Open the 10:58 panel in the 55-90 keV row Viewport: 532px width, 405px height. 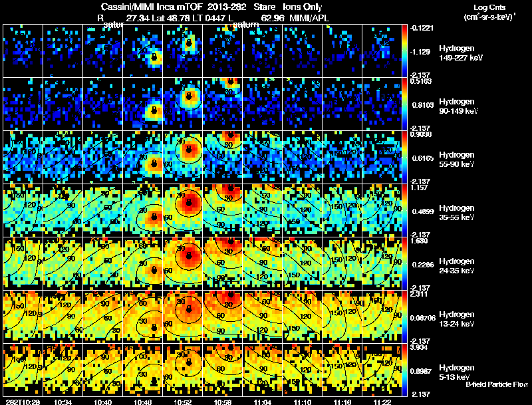(x=223, y=157)
